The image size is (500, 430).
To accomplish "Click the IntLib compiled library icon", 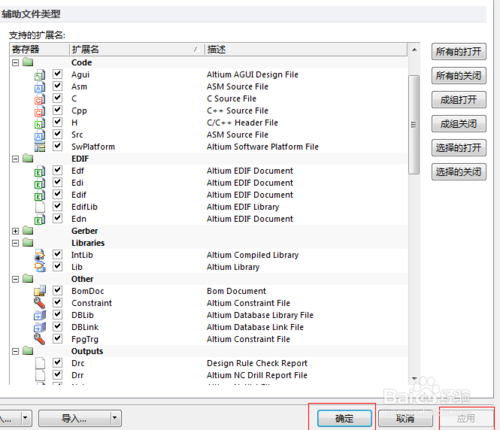I will 40,255.
